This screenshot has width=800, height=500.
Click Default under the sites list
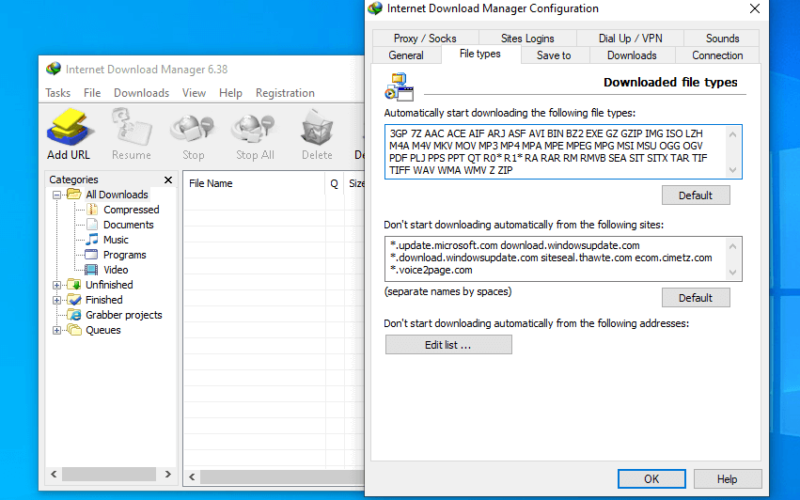point(695,298)
